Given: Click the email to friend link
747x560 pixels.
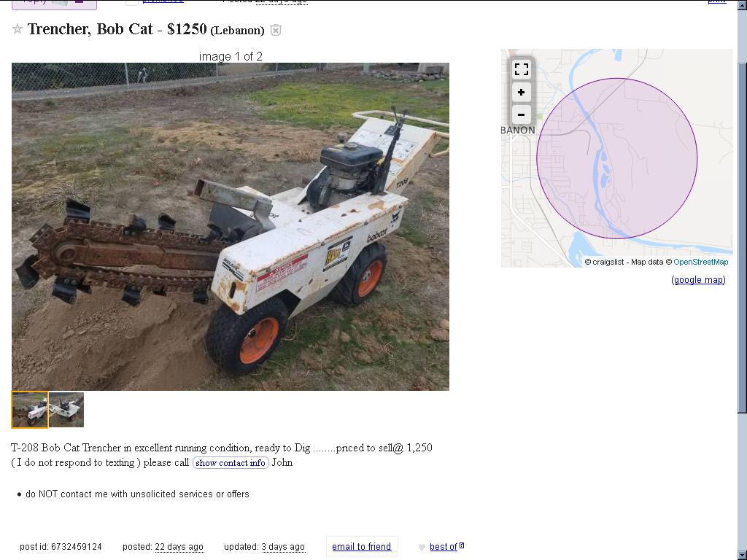Looking at the screenshot, I should coord(362,547).
